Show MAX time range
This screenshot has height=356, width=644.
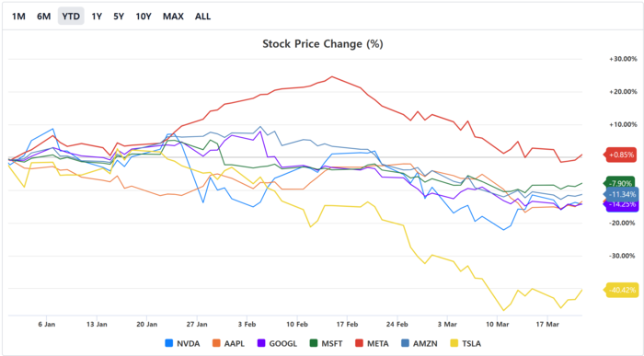click(173, 17)
